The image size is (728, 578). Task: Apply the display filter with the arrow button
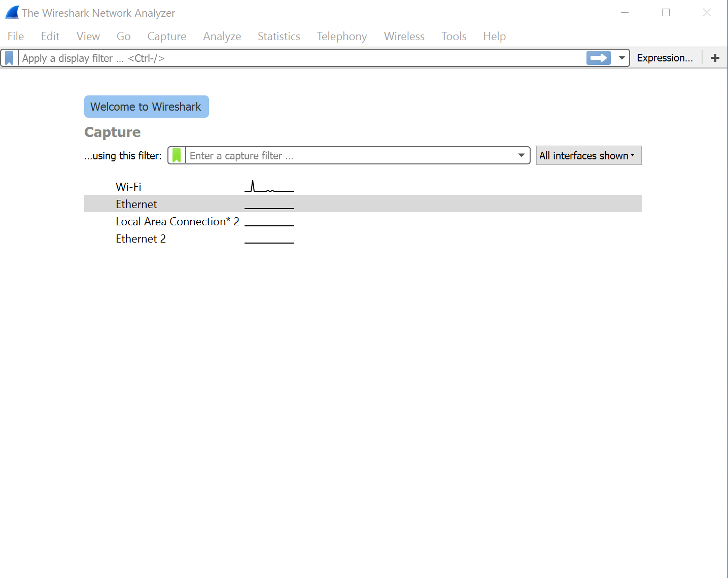coord(599,58)
